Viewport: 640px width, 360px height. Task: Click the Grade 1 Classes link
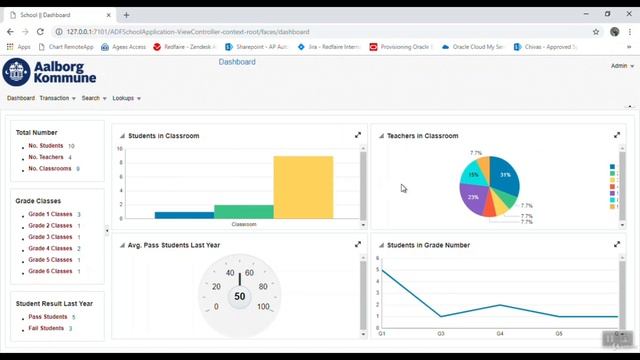coord(50,214)
